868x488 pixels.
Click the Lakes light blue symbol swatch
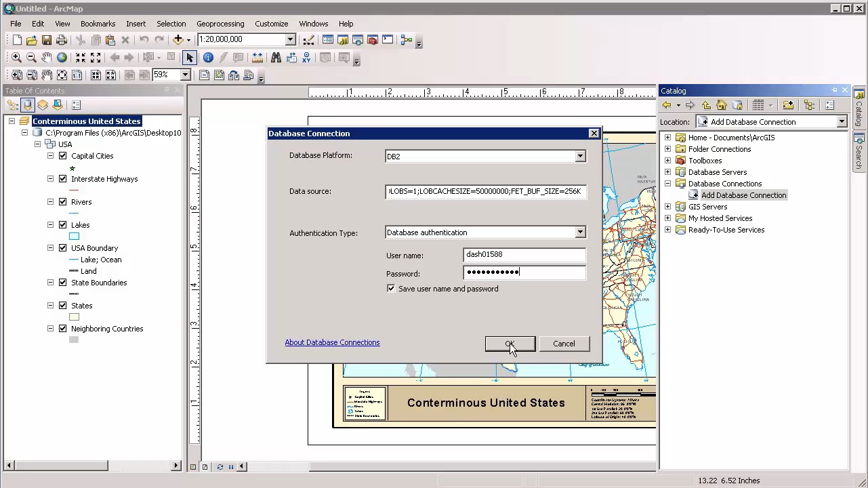[x=74, y=237]
